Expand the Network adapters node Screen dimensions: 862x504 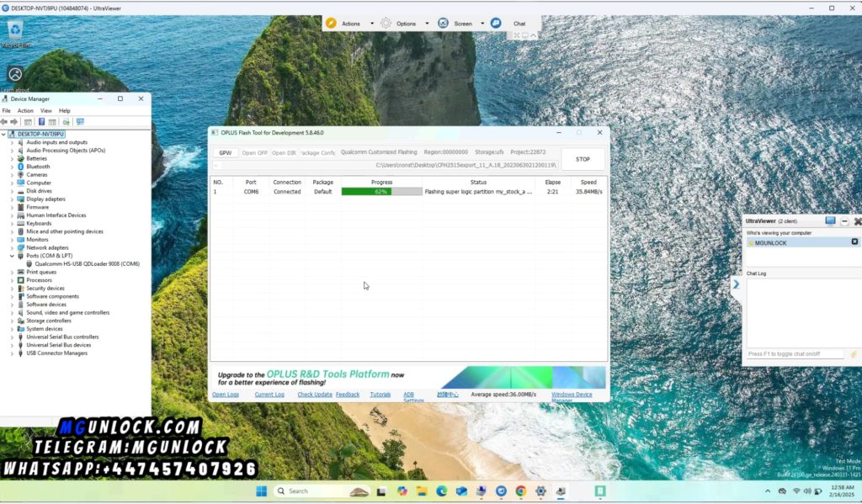click(x=12, y=248)
